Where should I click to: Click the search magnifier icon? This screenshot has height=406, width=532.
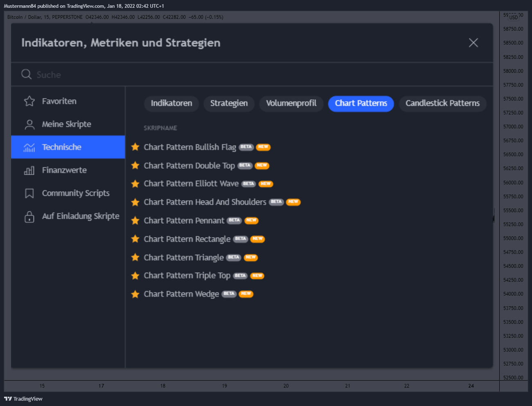(27, 74)
